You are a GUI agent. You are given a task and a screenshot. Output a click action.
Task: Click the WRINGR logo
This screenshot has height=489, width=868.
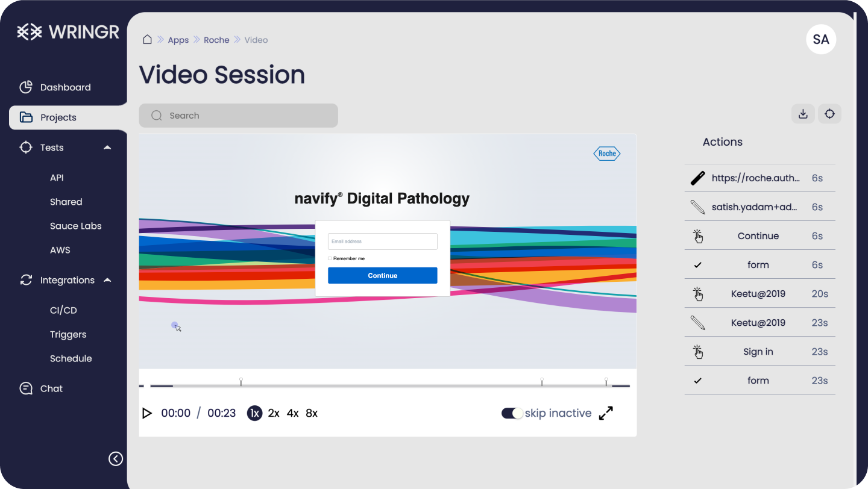pyautogui.click(x=68, y=32)
